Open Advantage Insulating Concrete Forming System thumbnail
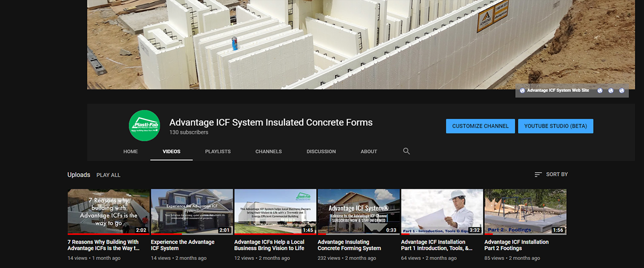644x268 pixels. point(358,212)
